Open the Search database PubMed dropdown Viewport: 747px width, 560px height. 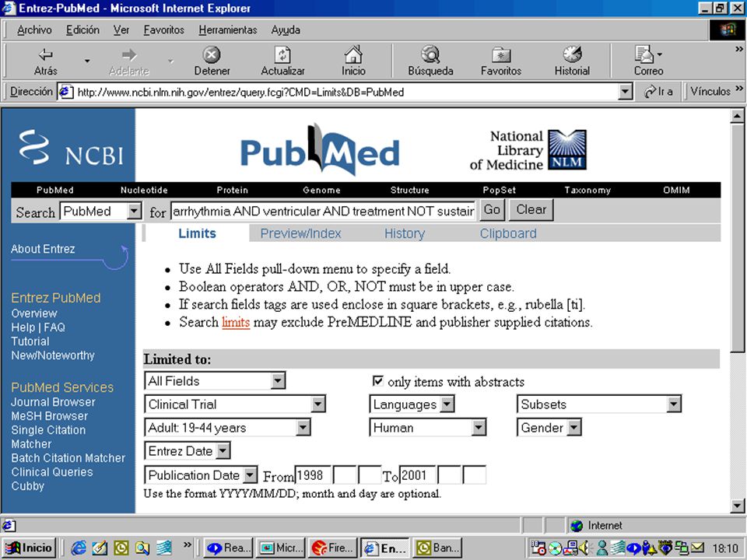[100, 211]
